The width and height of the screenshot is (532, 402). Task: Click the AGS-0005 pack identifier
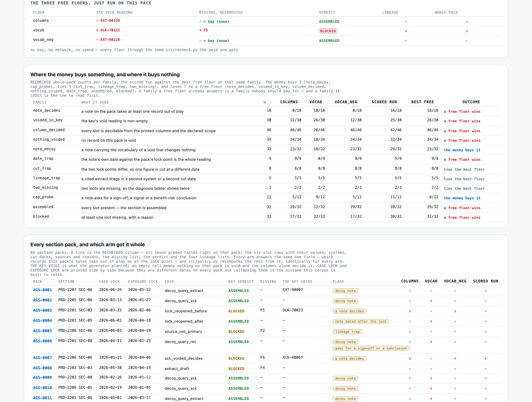(42, 331)
